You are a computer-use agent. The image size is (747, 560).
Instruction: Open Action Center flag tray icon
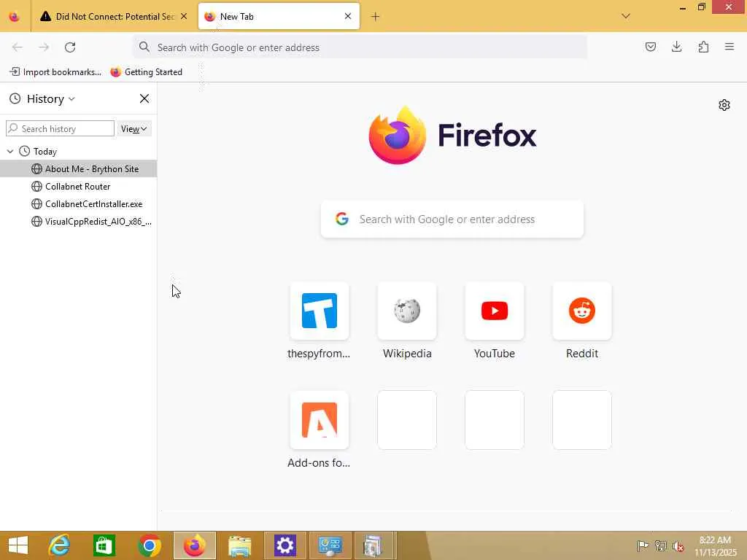pyautogui.click(x=642, y=545)
